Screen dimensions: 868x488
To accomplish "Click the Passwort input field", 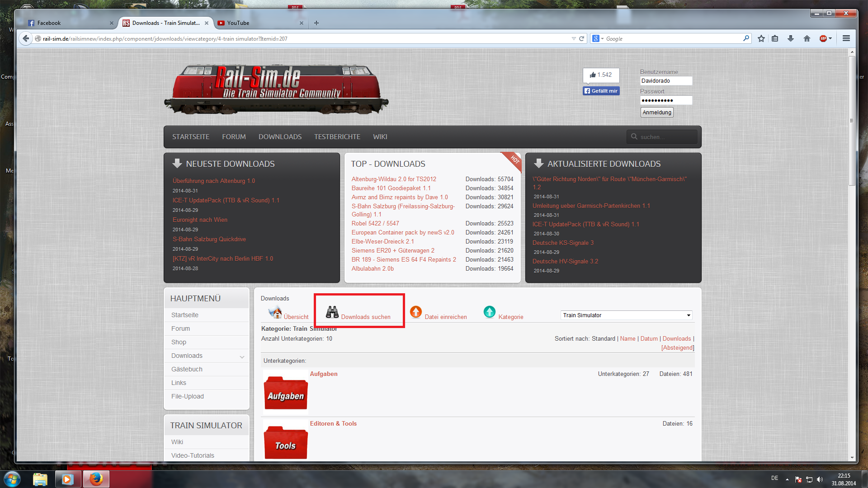I will pyautogui.click(x=666, y=100).
